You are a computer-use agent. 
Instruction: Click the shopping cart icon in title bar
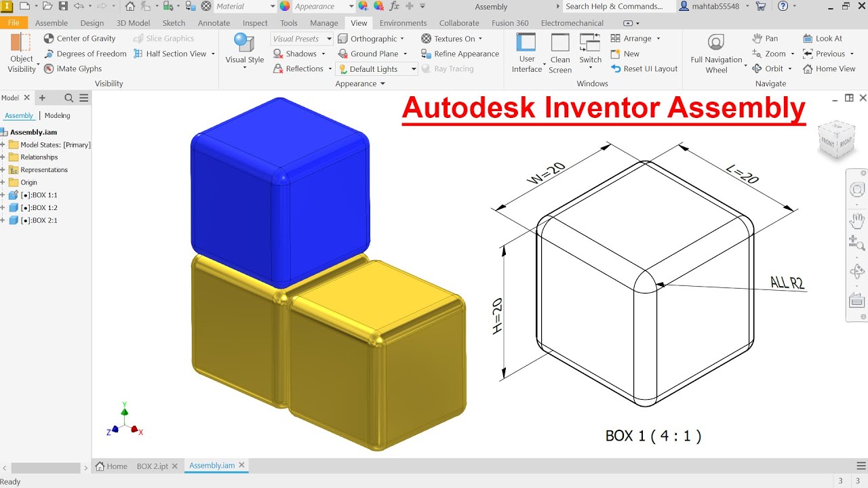(761, 6)
